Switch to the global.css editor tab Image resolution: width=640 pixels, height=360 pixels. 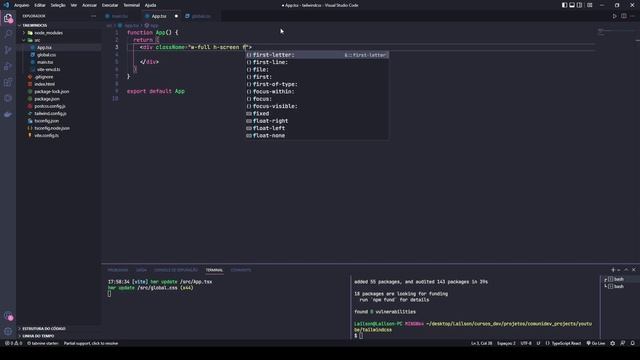pyautogui.click(x=201, y=16)
